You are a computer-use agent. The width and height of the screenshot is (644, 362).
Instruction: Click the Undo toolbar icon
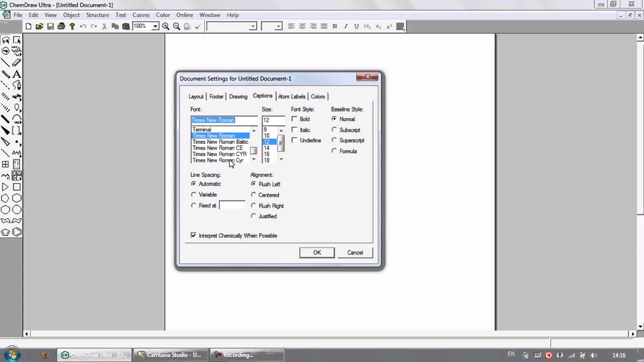coord(83,26)
